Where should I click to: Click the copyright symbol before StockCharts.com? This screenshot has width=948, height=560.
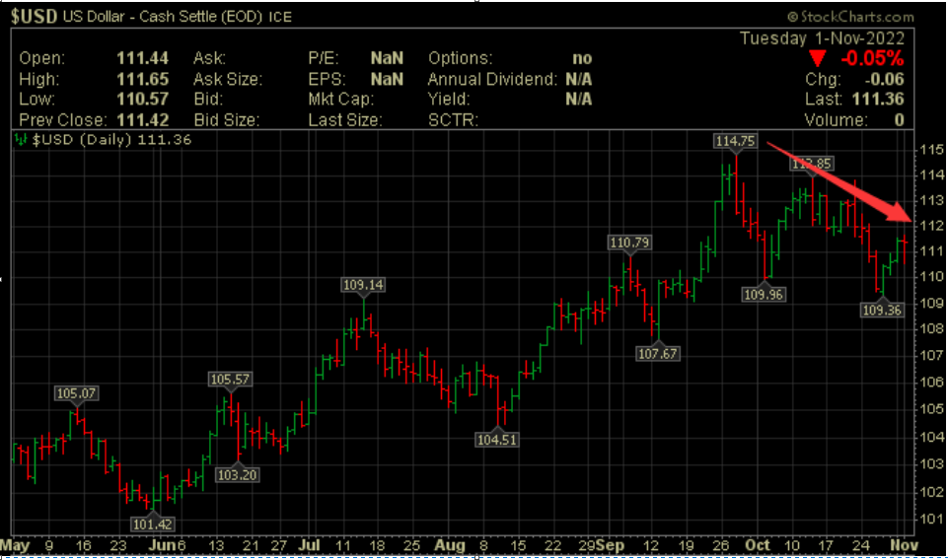(792, 17)
